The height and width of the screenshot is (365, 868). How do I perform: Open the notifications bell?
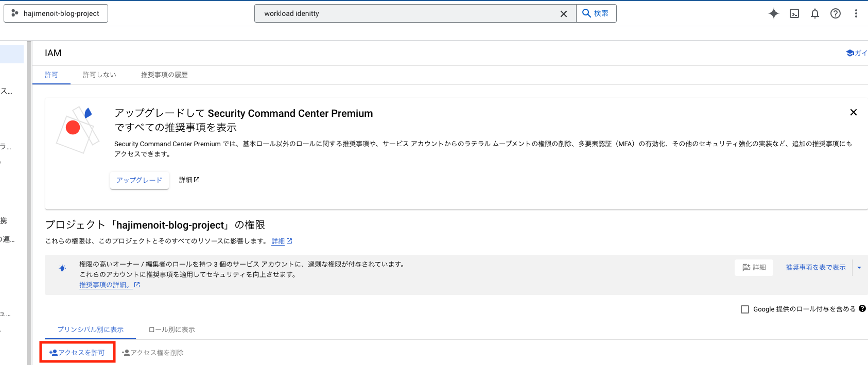815,13
